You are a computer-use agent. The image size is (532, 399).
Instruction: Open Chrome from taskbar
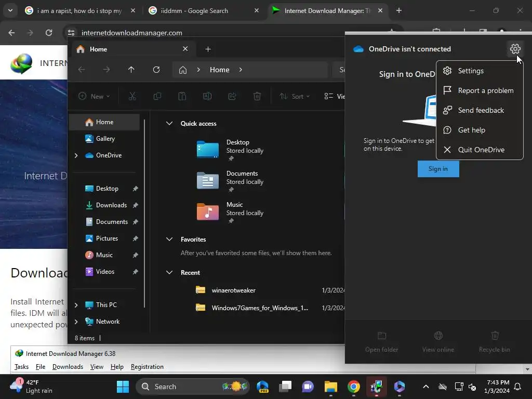tap(353, 387)
